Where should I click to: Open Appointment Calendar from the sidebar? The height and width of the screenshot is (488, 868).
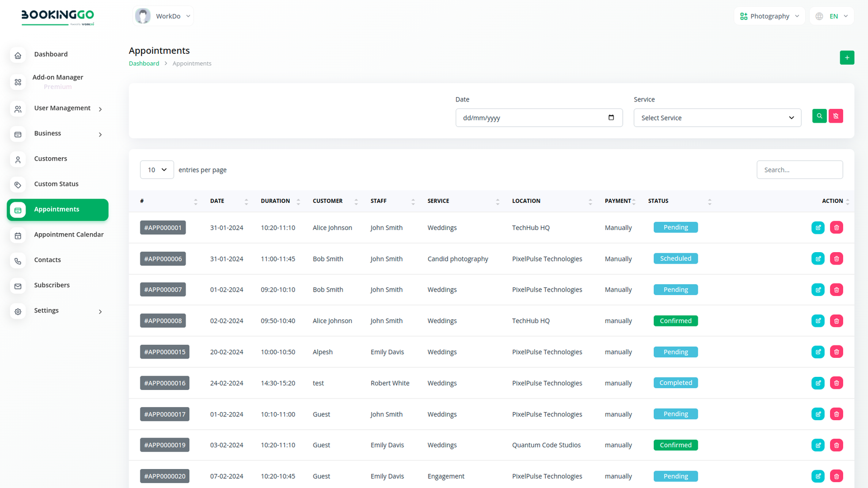pos(68,235)
